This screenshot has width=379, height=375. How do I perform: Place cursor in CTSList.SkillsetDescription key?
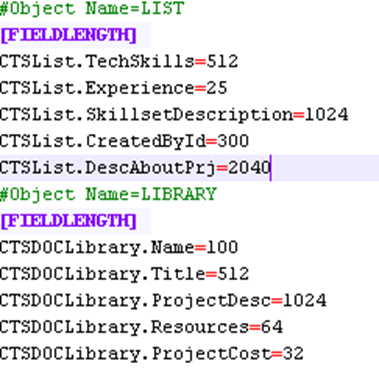click(146, 115)
